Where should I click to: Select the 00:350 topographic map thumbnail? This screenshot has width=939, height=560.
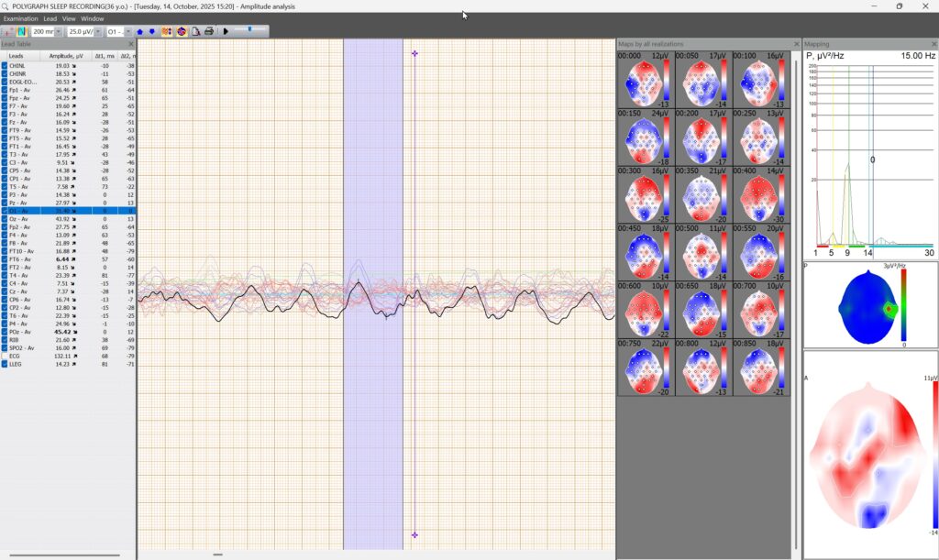point(701,194)
